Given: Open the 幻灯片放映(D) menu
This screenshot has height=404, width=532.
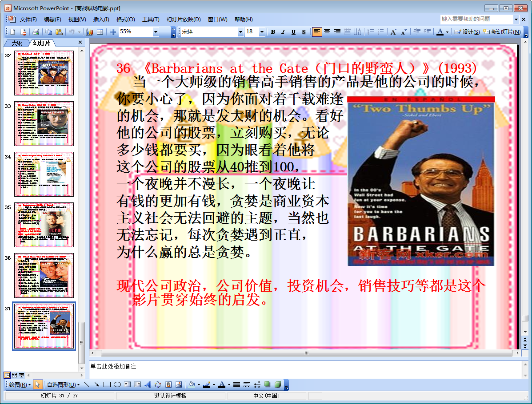Looking at the screenshot, I should click(x=184, y=20).
